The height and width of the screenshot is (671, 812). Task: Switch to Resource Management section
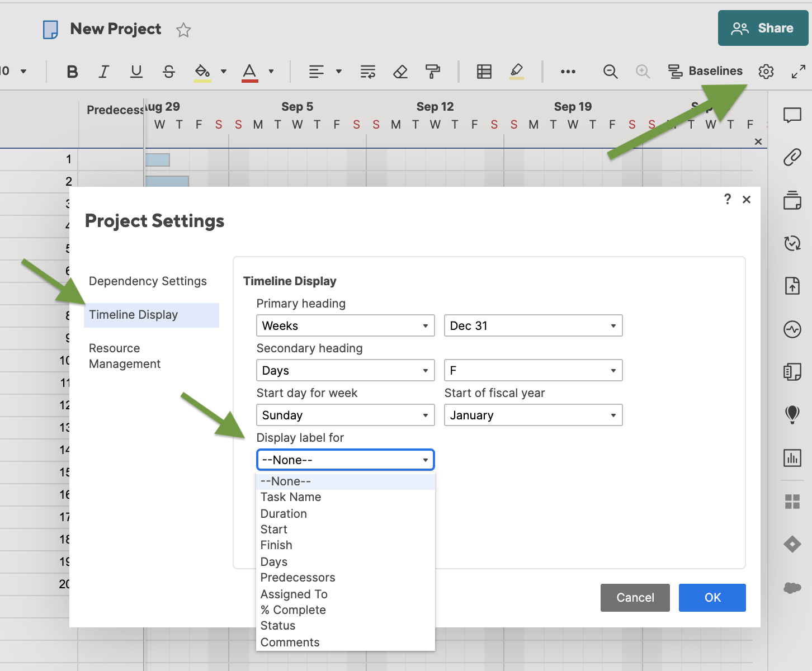[124, 356]
